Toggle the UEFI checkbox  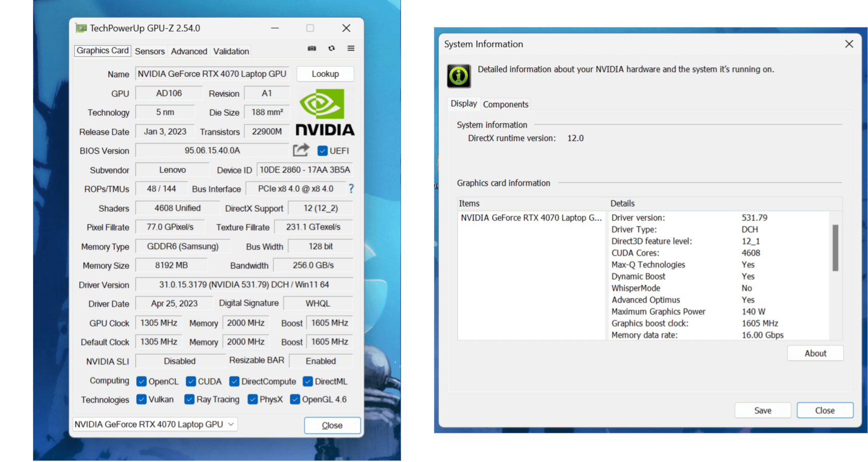coord(322,151)
